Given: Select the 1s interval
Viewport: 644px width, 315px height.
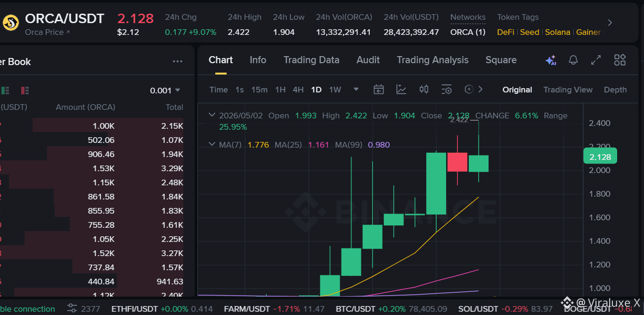Looking at the screenshot, I should pyautogui.click(x=239, y=90).
